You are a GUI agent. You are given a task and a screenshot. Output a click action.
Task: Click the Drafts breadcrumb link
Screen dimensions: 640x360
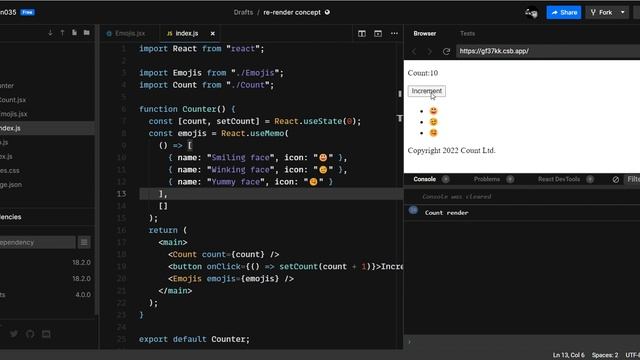pyautogui.click(x=243, y=12)
